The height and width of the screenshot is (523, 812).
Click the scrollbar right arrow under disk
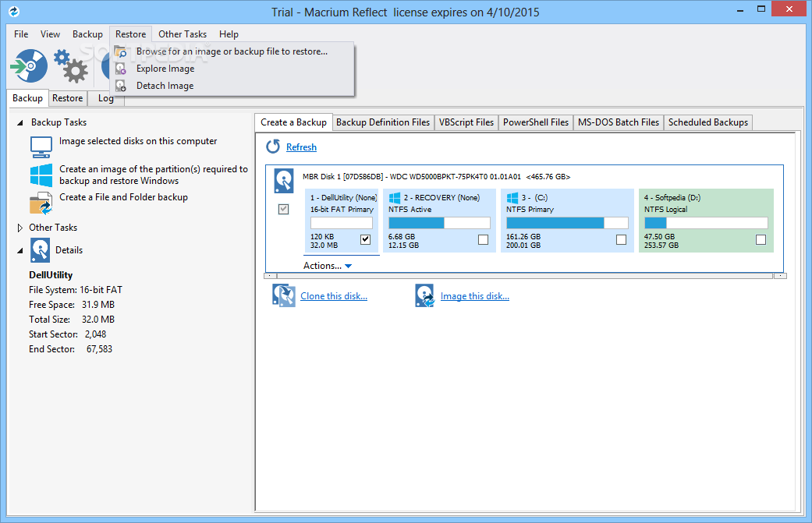point(781,276)
